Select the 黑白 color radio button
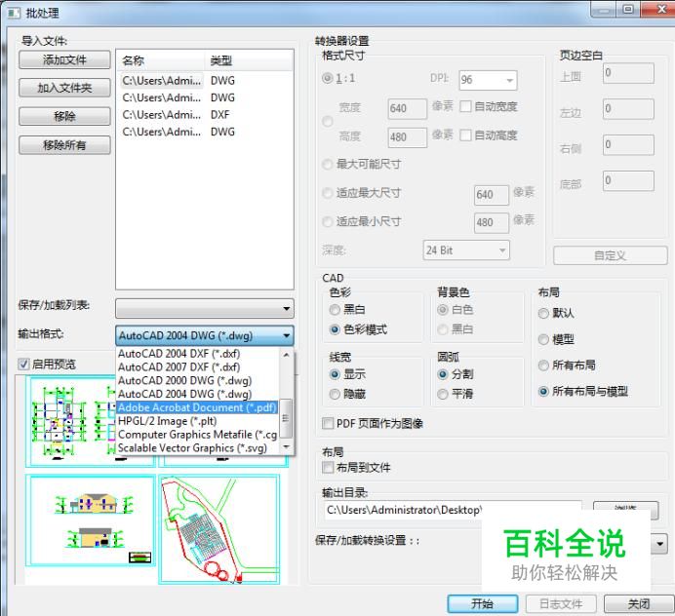The image size is (675, 616). click(335, 309)
